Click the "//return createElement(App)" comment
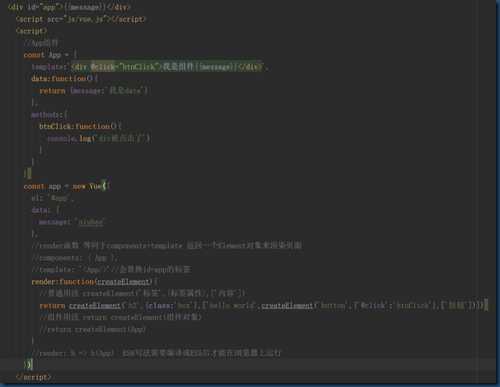This screenshot has width=500, height=387. [93, 329]
